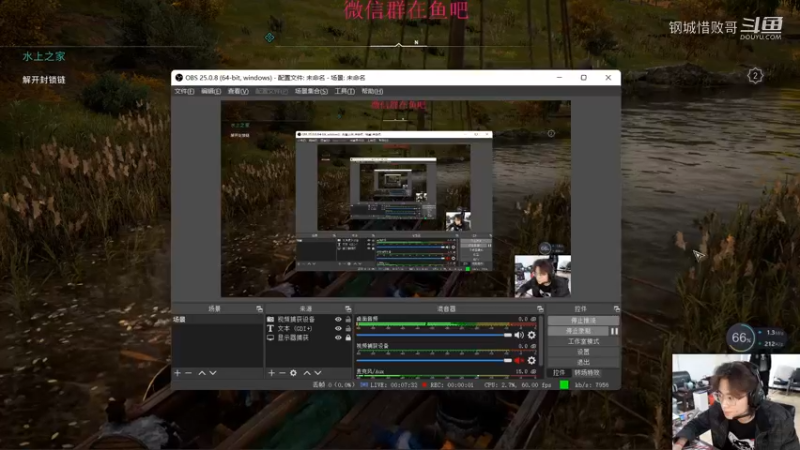The height and width of the screenshot is (450, 800).
Task: Click the 66% performance overlay circle
Action: (741, 337)
